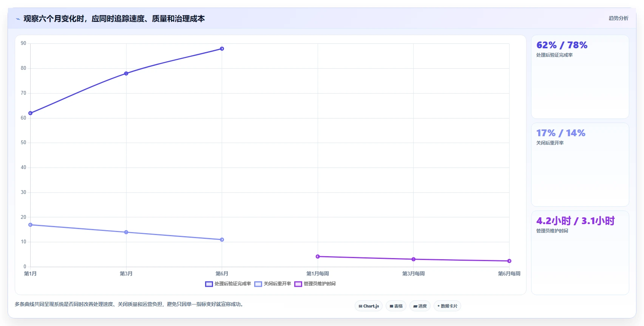Toggle the 管理员维护时间 legend swatch

click(x=298, y=284)
